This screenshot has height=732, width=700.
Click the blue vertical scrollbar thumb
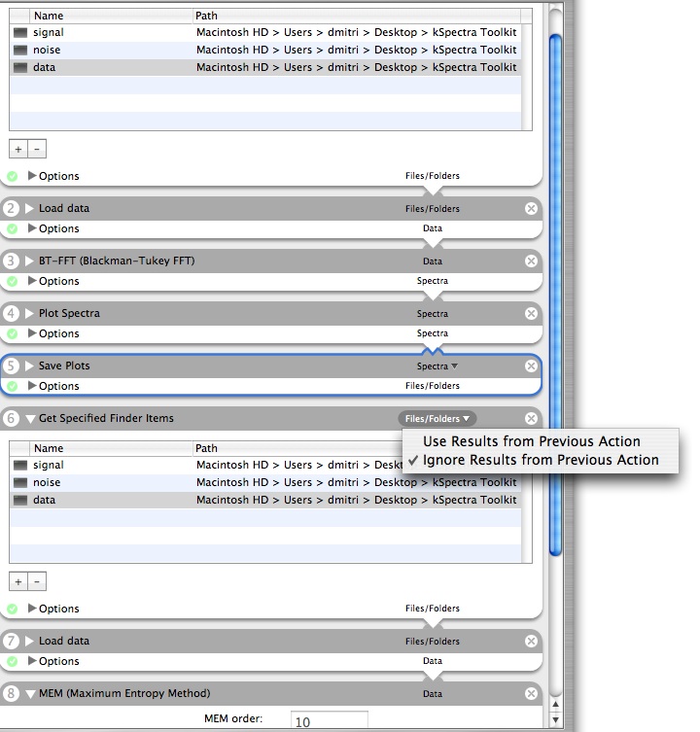click(x=555, y=296)
